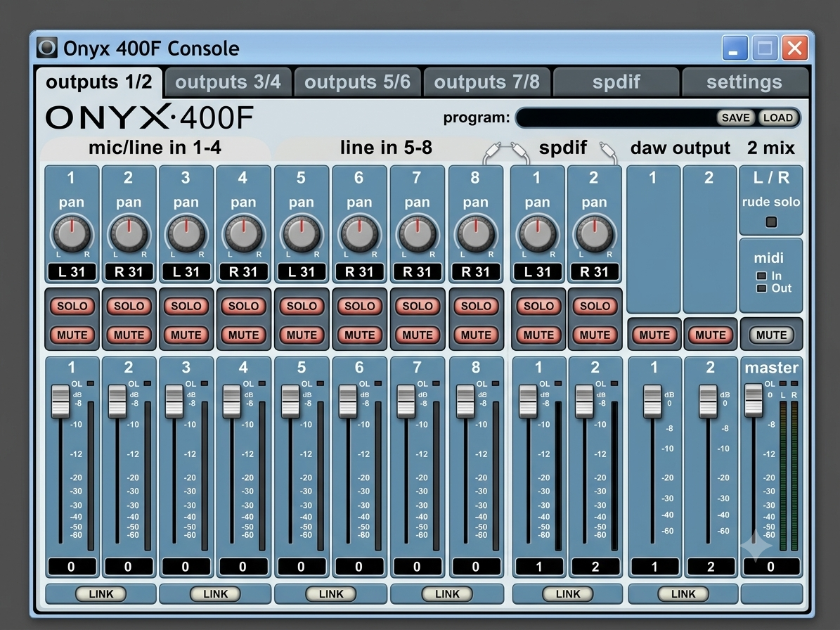
Task: Switch to the outputs 3/4 tab
Action: [x=228, y=82]
